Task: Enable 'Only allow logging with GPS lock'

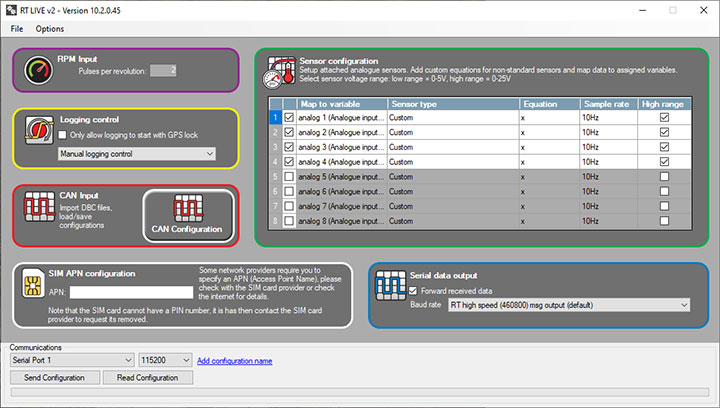Action: [x=64, y=134]
